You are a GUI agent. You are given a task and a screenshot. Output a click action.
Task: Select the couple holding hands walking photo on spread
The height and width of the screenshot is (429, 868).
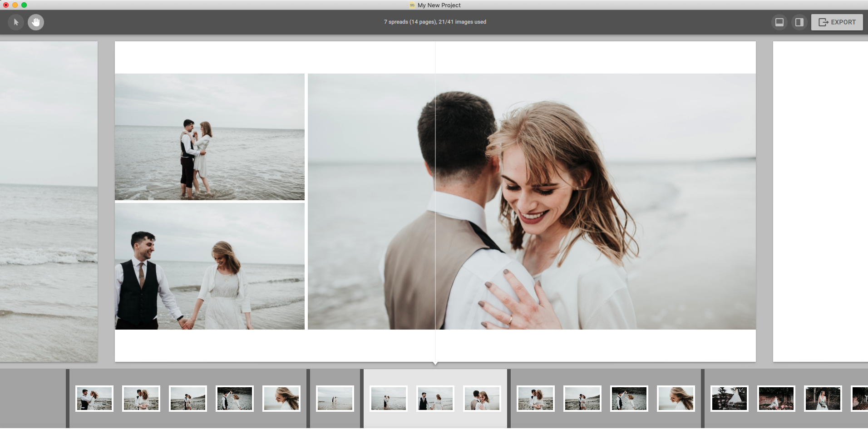point(210,266)
